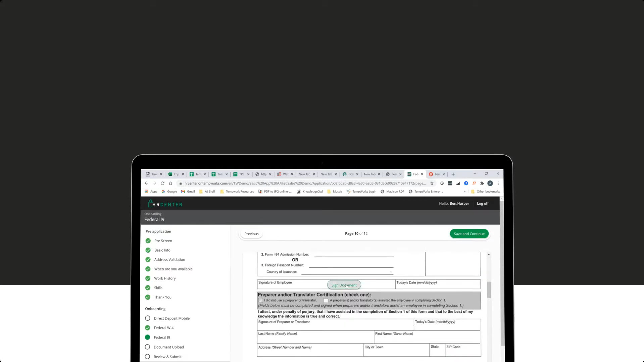
Task: Click the browser reload icon
Action: (162, 183)
